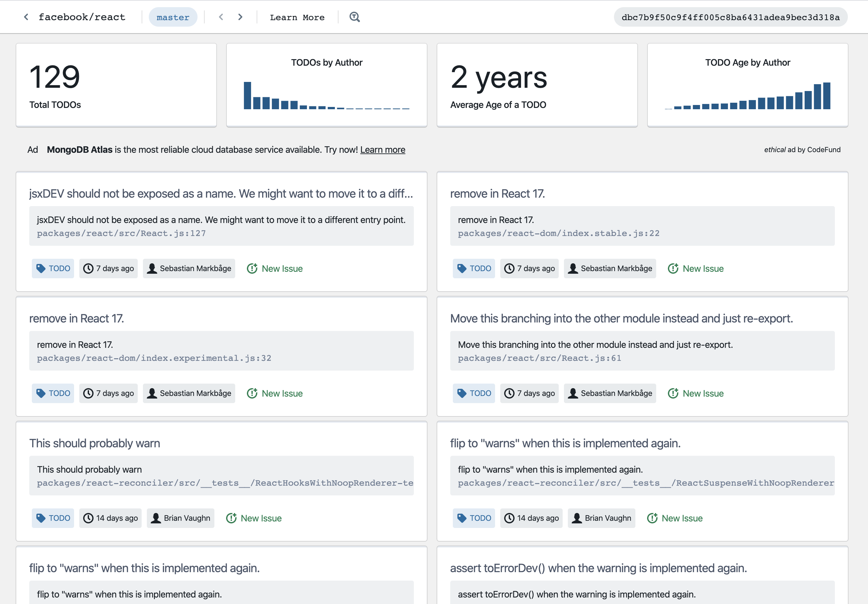The image size is (868, 604).
Task: Select the master branch pill
Action: tap(173, 18)
